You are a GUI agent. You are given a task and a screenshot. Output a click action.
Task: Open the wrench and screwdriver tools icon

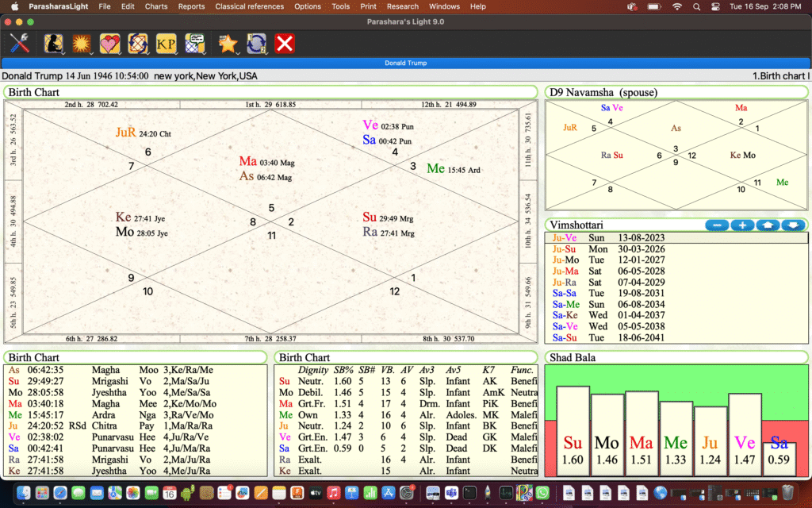tap(19, 43)
